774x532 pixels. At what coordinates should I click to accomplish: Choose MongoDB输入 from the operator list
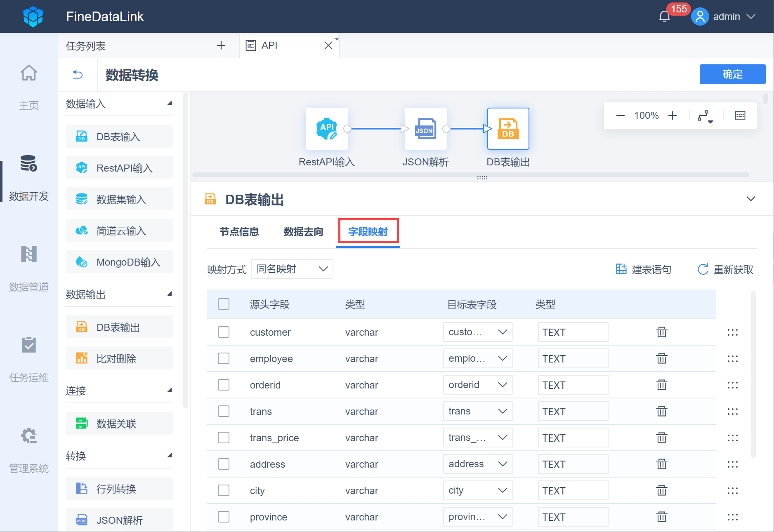click(x=120, y=261)
